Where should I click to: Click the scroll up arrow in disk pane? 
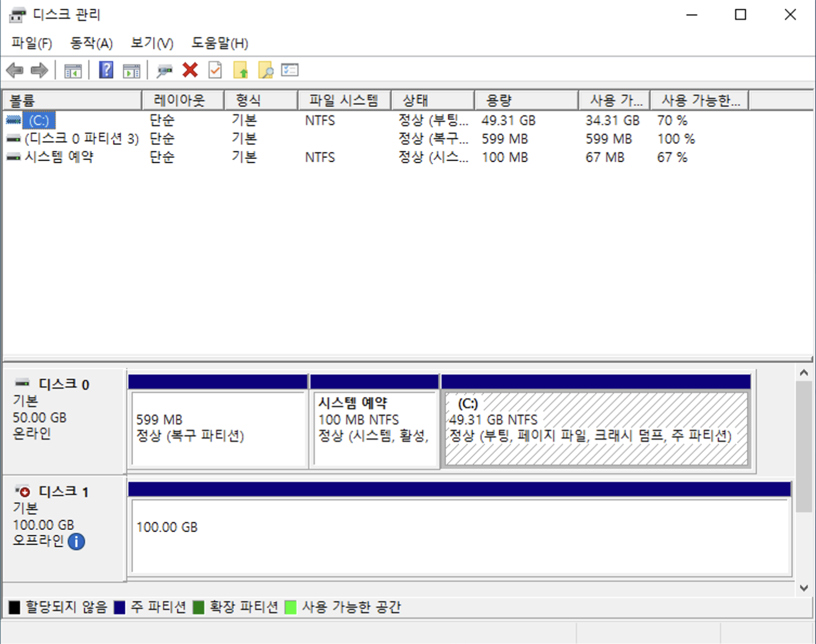pyautogui.click(x=804, y=373)
